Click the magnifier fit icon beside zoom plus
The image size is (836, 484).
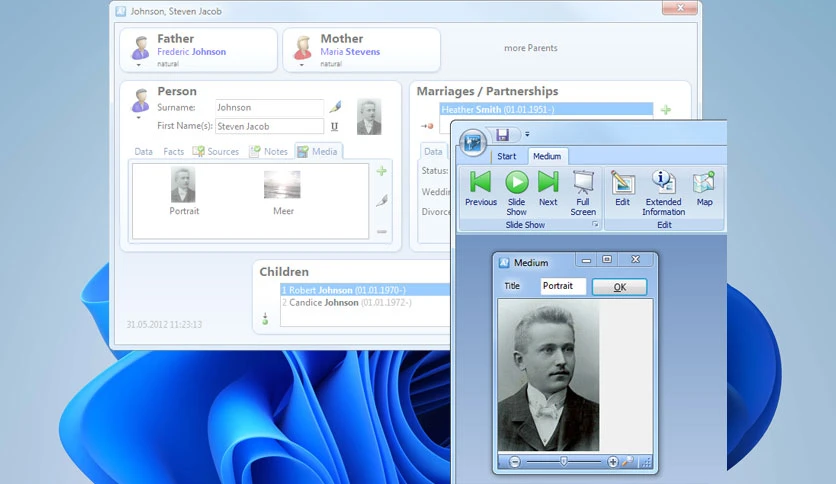(x=628, y=461)
